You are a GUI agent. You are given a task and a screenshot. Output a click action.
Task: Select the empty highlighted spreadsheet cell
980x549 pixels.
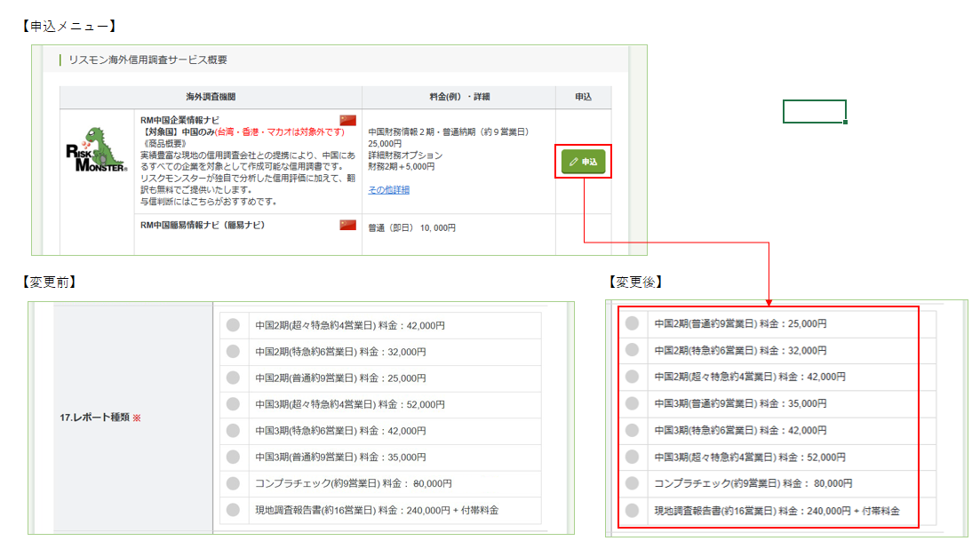coord(814,112)
